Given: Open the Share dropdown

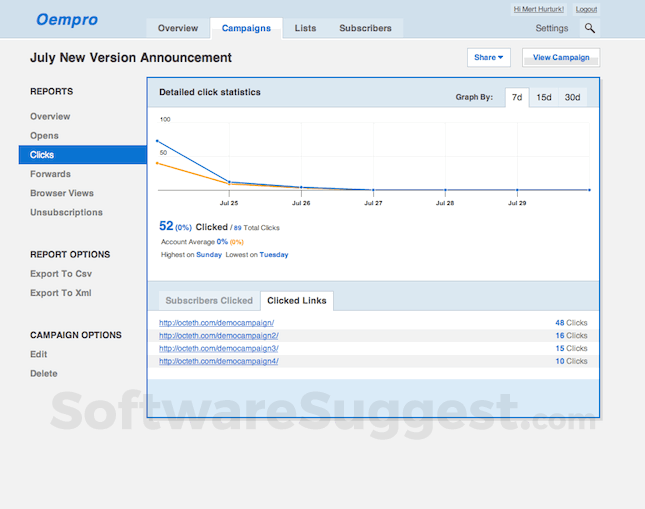Looking at the screenshot, I should (x=488, y=58).
